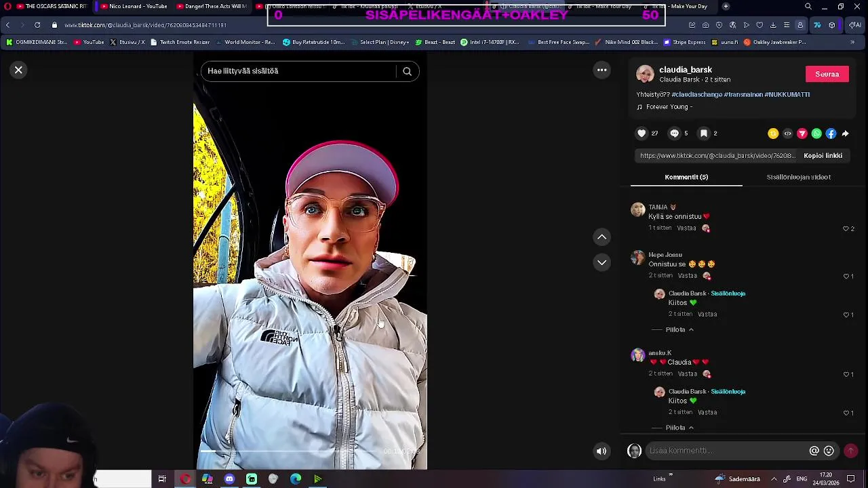Open browser snapshot camera icon
Image resolution: width=868 pixels, height=488 pixels.
(x=705, y=25)
